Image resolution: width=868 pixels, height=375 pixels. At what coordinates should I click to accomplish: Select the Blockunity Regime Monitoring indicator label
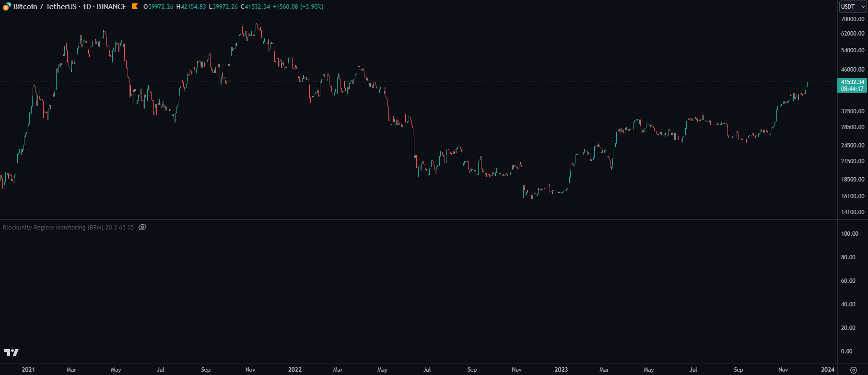tap(53, 228)
